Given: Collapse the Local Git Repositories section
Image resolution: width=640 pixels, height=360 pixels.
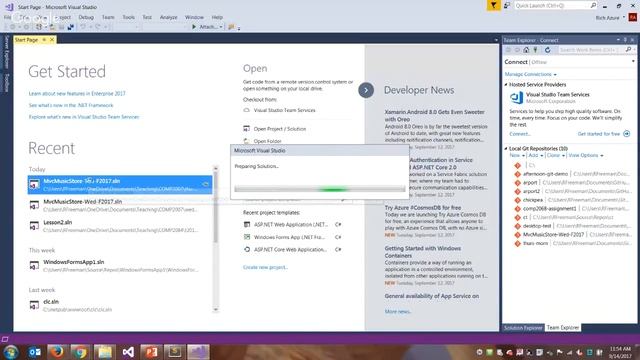Looking at the screenshot, I should pyautogui.click(x=506, y=149).
